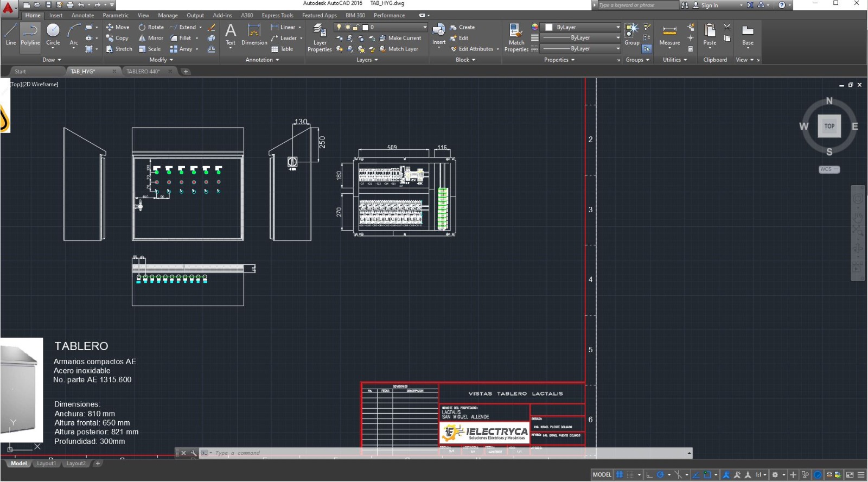Open Layer Properties manager
Image resolution: width=868 pixels, height=482 pixels.
point(320,37)
